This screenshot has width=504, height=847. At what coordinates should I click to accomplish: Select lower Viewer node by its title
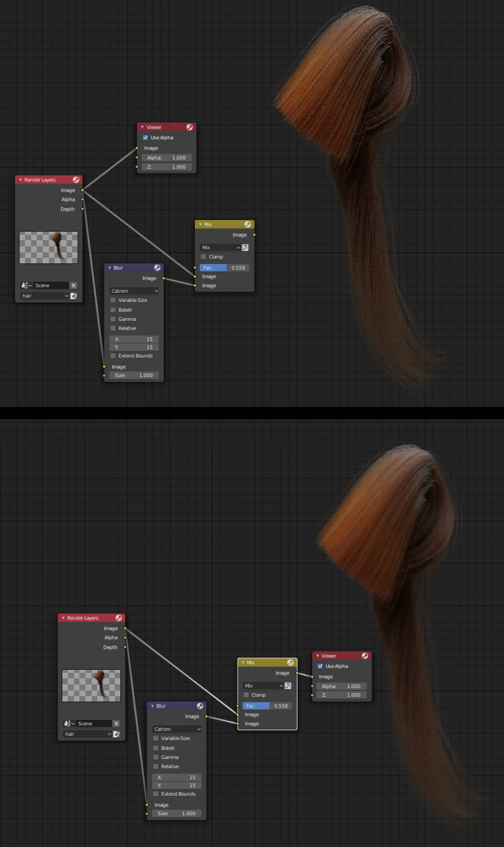pyautogui.click(x=329, y=656)
